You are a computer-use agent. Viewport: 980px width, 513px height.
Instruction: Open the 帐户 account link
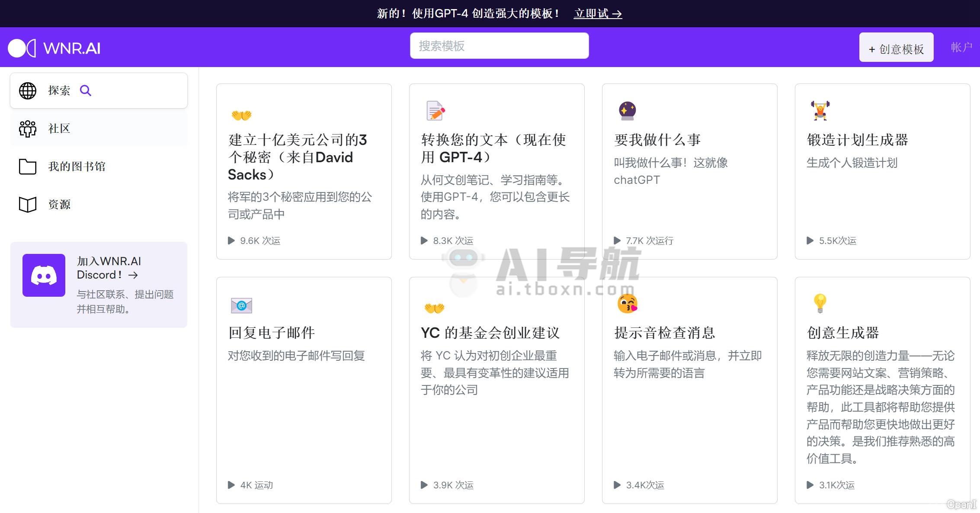(x=961, y=47)
